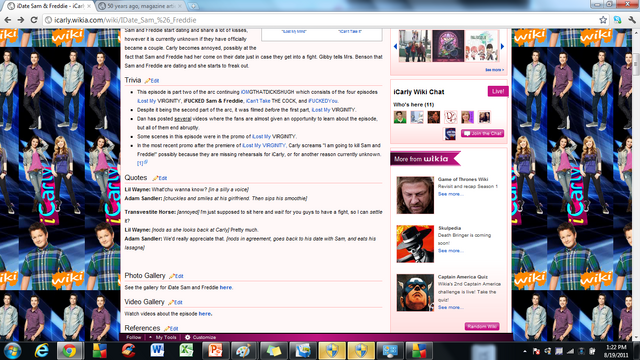The height and width of the screenshot is (360, 640).
Task: Click the [1] reference link in Trivia
Action: coord(140,163)
